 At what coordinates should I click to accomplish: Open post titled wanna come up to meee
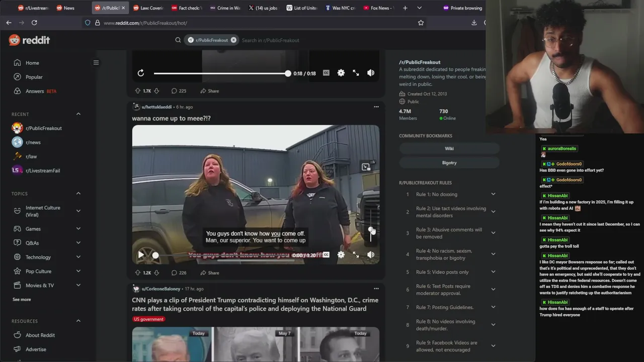[171, 118]
